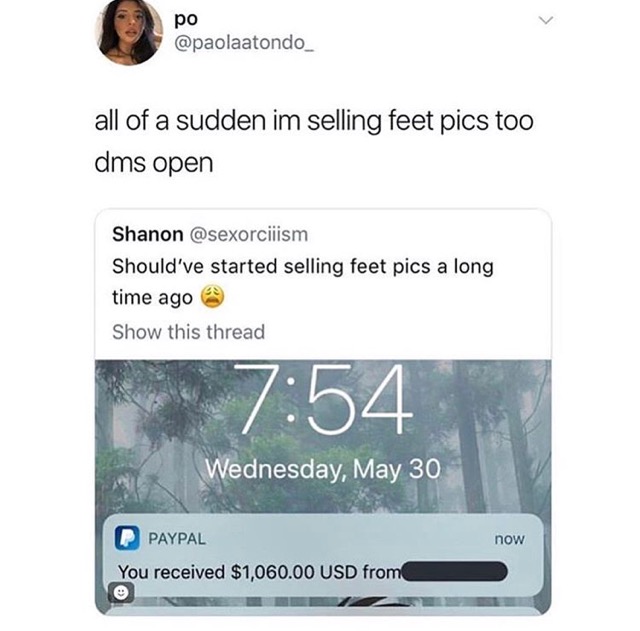This screenshot has width=640, height=631.
Task: Click the display name po
Action: tap(186, 19)
